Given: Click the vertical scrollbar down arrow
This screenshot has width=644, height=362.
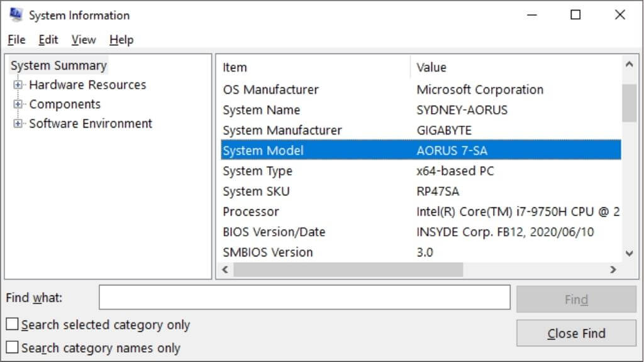Looking at the screenshot, I should (x=629, y=253).
